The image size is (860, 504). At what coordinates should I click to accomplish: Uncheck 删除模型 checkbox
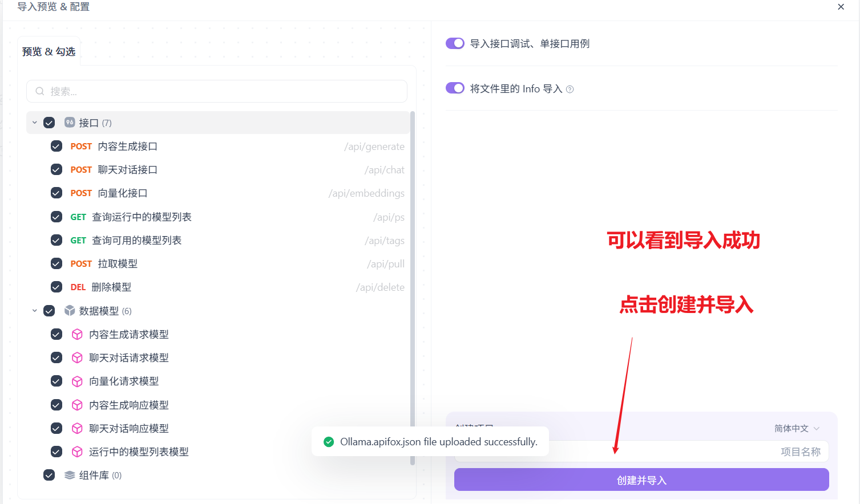(x=56, y=287)
